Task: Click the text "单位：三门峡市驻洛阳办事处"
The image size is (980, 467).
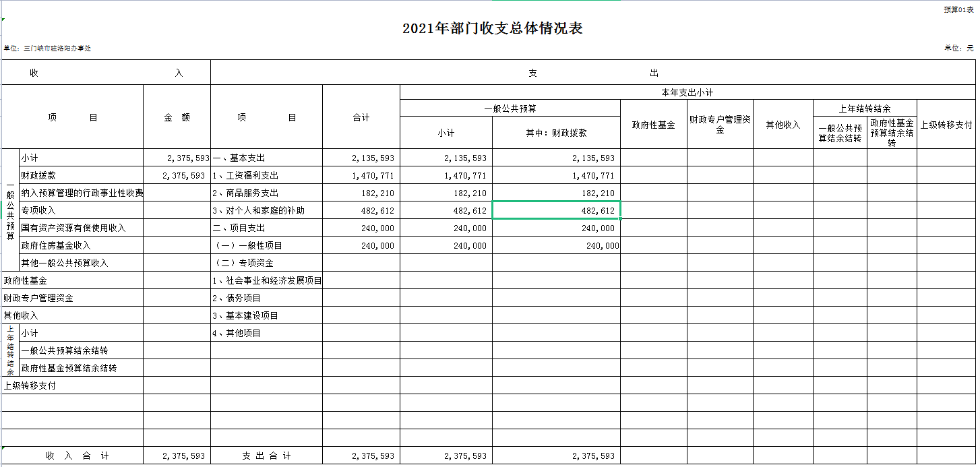Action: (47, 49)
